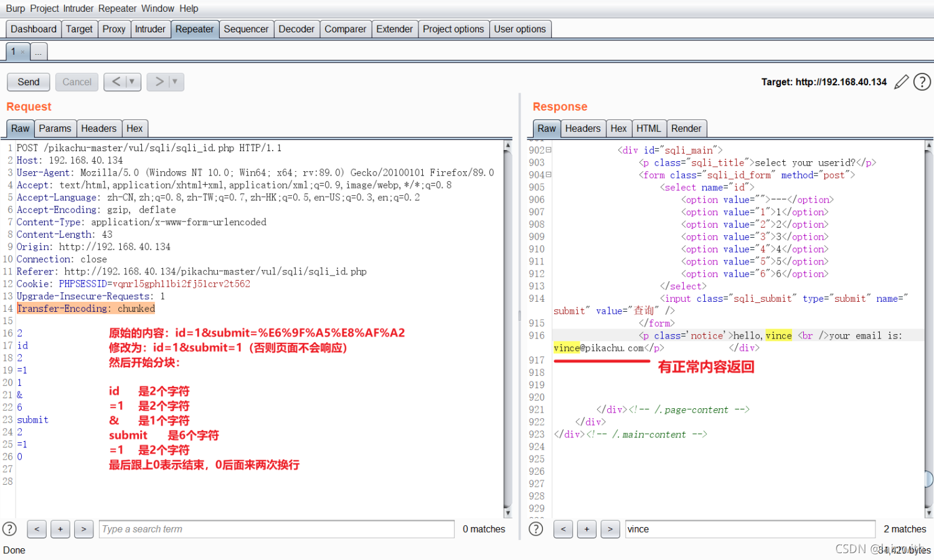Open the Project menu

44,9
